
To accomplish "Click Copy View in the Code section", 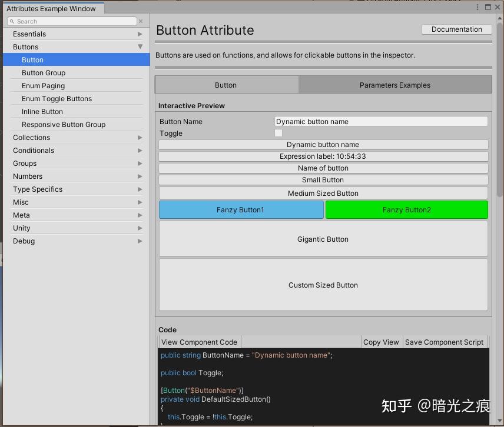I will [381, 342].
